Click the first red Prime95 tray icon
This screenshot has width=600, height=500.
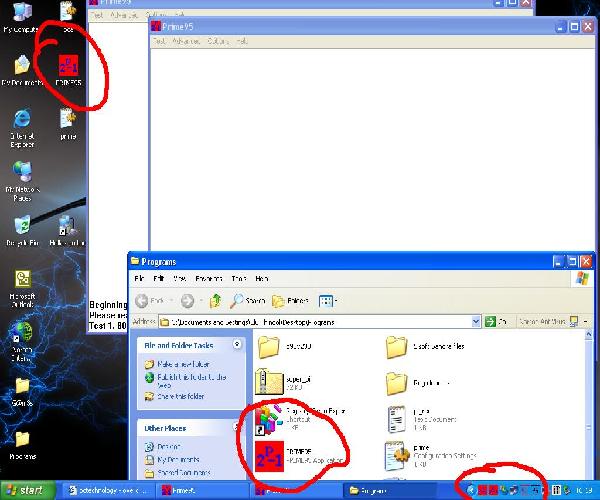(x=483, y=490)
